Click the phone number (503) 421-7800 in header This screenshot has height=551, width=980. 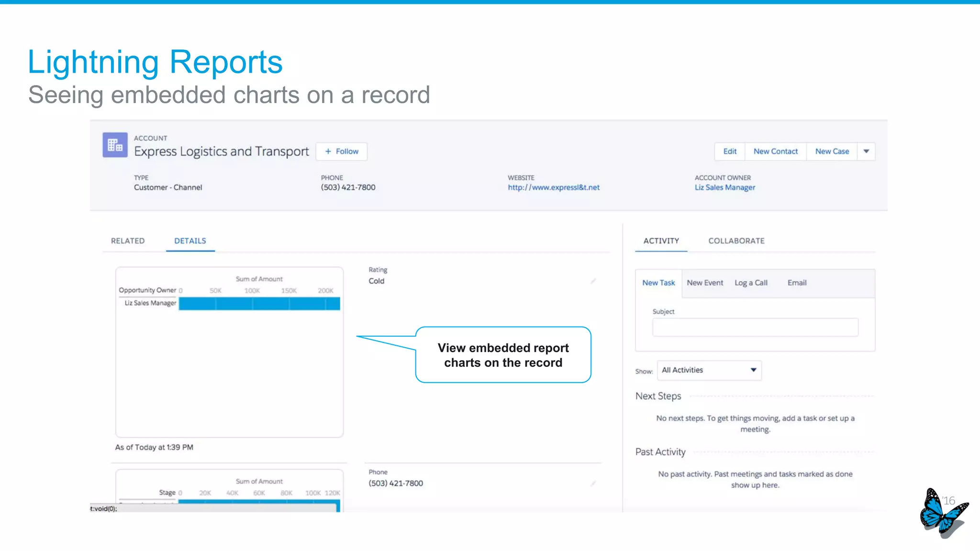[x=348, y=187]
